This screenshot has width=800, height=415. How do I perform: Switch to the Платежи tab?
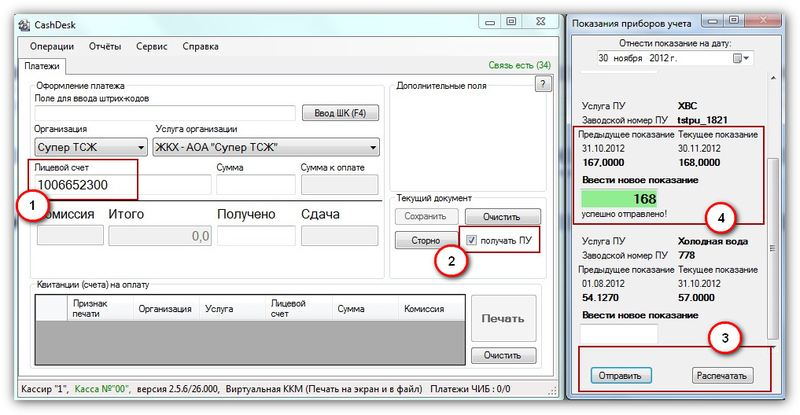[x=43, y=67]
